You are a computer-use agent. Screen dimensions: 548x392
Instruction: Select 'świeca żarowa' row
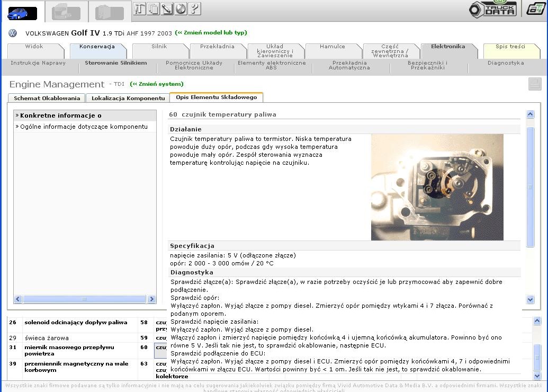pyautogui.click(x=47, y=338)
